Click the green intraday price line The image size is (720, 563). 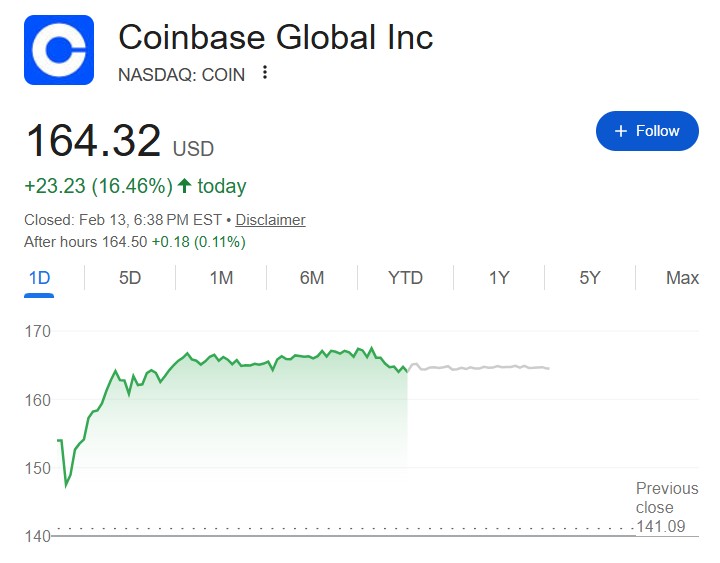point(250,361)
